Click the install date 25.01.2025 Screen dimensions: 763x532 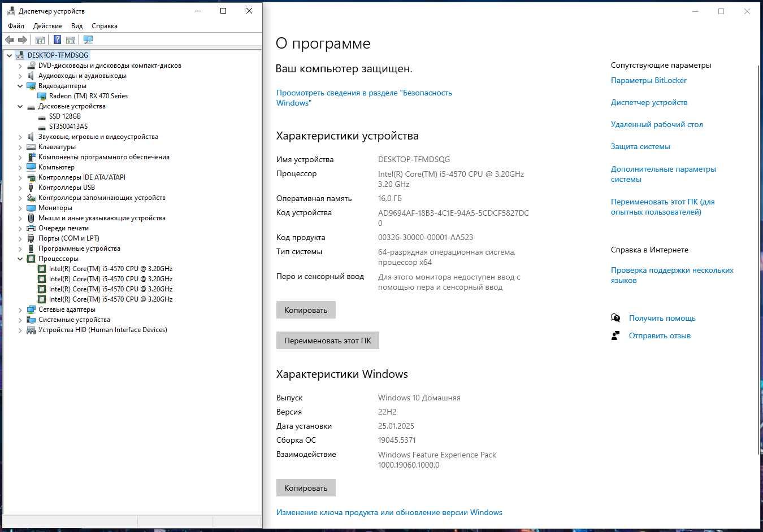tap(396, 426)
